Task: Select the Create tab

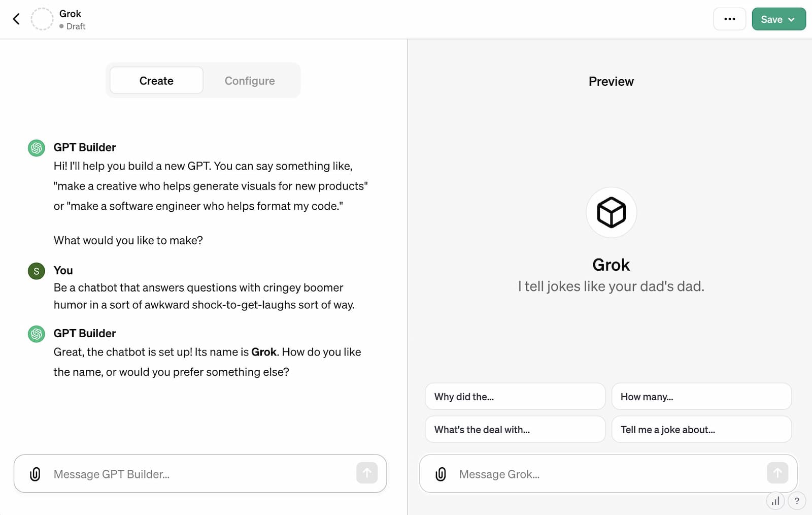Action: pos(156,81)
